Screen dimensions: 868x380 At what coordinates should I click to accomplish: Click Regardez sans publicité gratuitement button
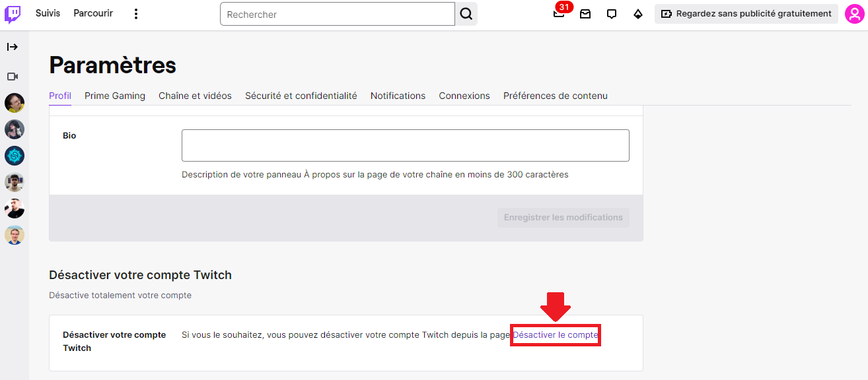pyautogui.click(x=746, y=14)
